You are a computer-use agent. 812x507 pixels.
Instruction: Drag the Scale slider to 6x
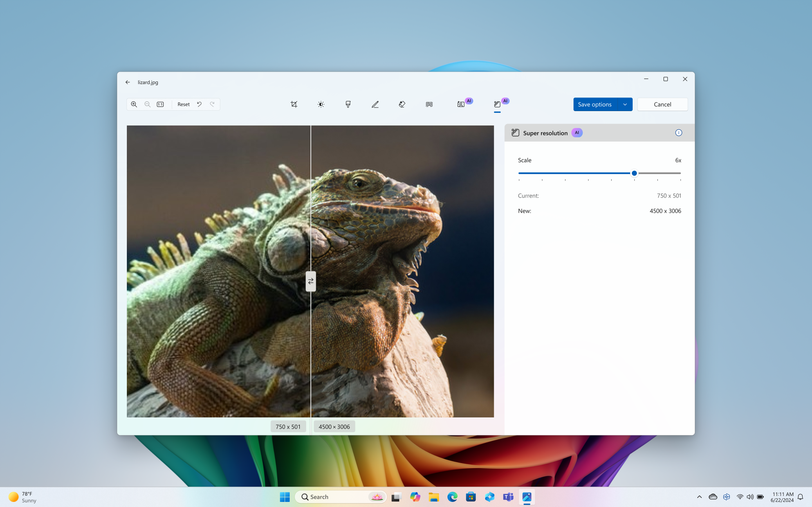coord(634,173)
